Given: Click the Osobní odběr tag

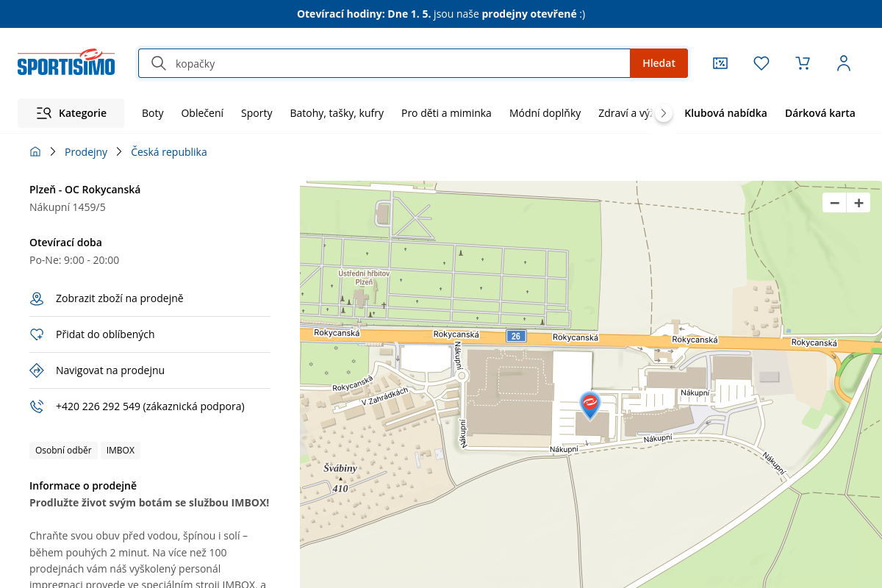Looking at the screenshot, I should coord(63,451).
